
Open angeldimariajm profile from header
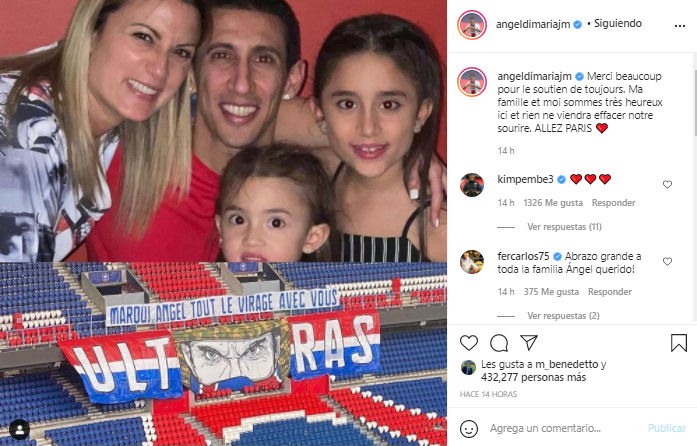533,24
